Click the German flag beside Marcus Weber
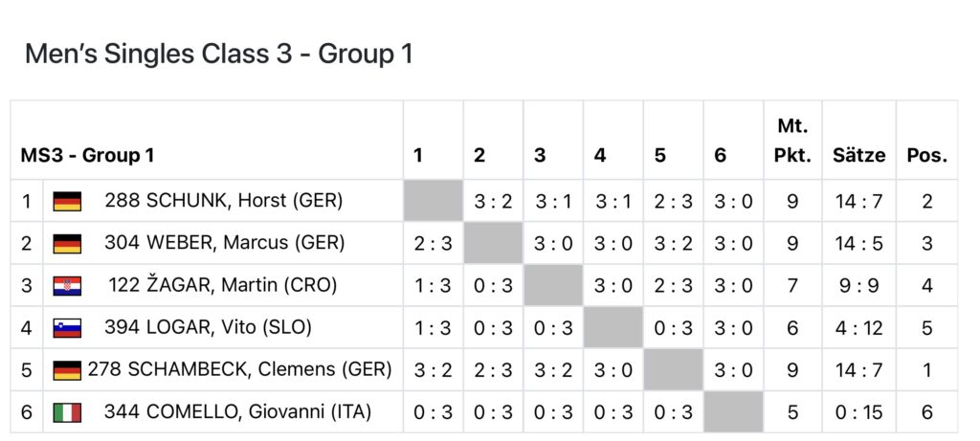This screenshot has height=441, width=980. point(67,243)
